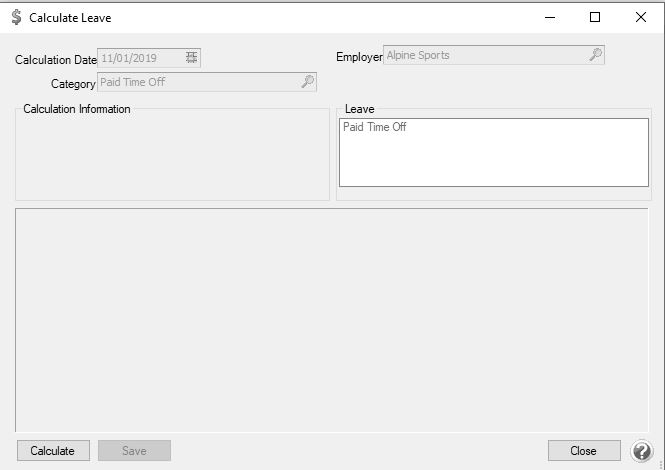Open help with the question mark icon
Viewport: 665px width, 470px height.
pos(642,451)
